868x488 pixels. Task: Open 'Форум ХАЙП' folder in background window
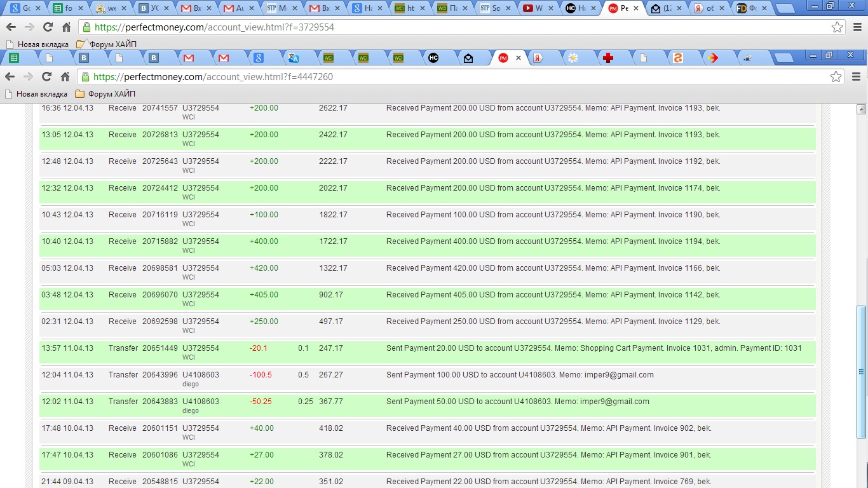point(106,44)
